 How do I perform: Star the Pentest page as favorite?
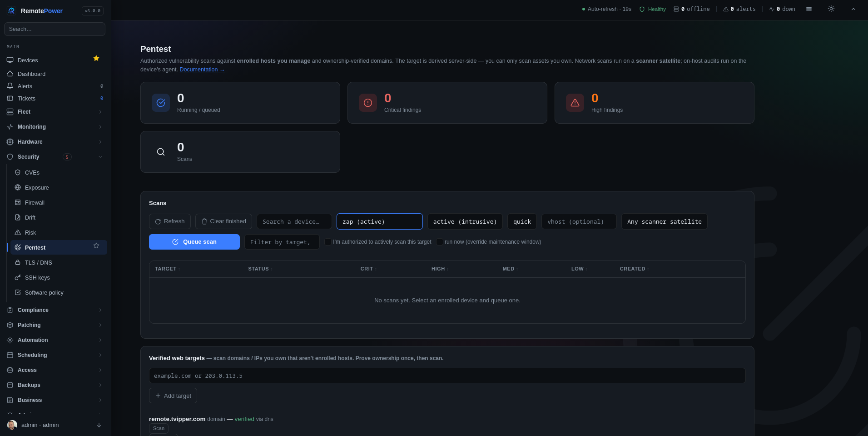[96, 246]
